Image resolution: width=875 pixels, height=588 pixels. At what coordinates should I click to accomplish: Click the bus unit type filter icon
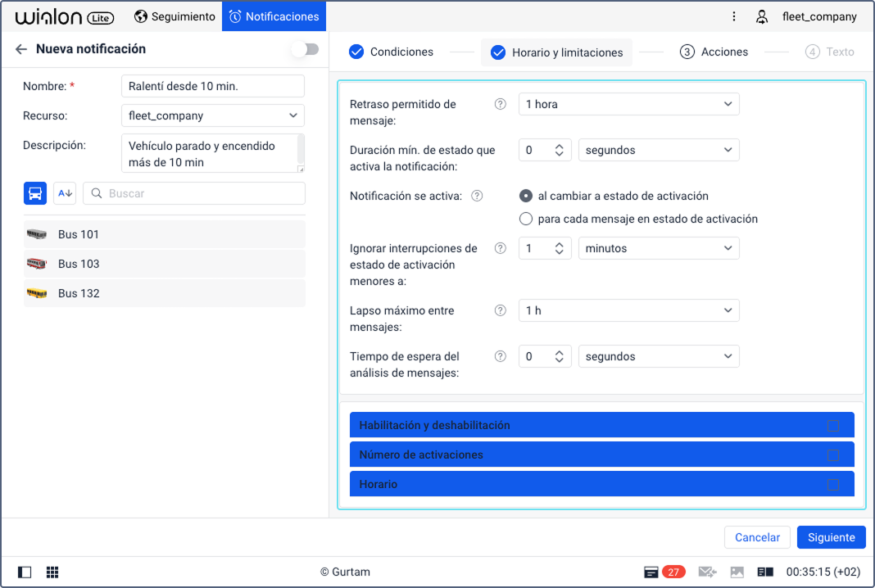tap(35, 193)
